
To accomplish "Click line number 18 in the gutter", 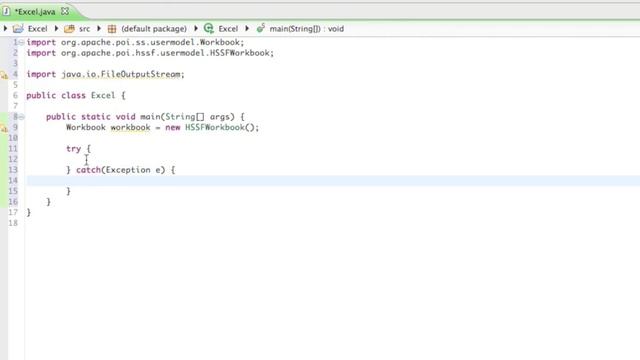I will (x=13, y=223).
